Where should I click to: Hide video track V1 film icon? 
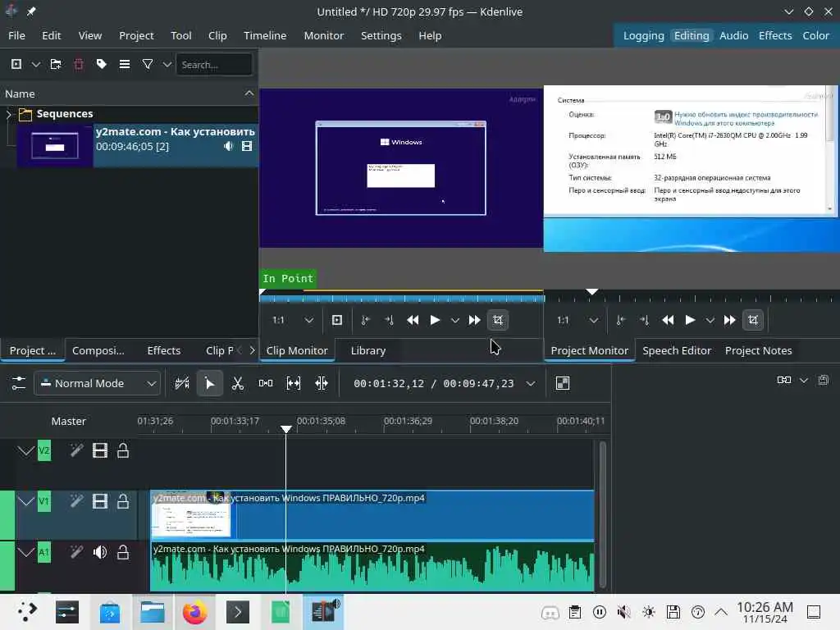click(99, 501)
